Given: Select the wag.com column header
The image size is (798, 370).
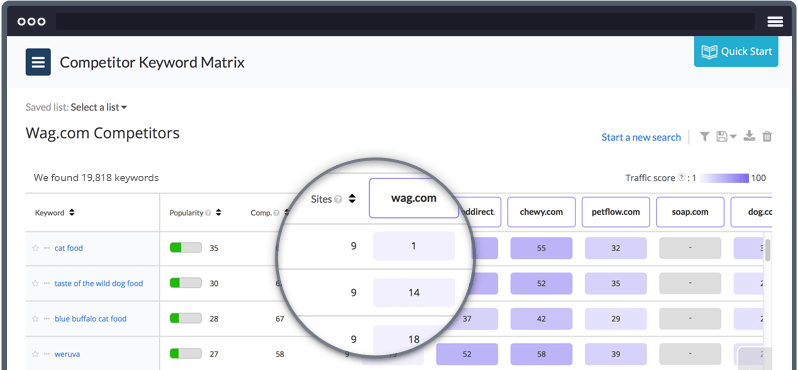Looking at the screenshot, I should pos(414,198).
